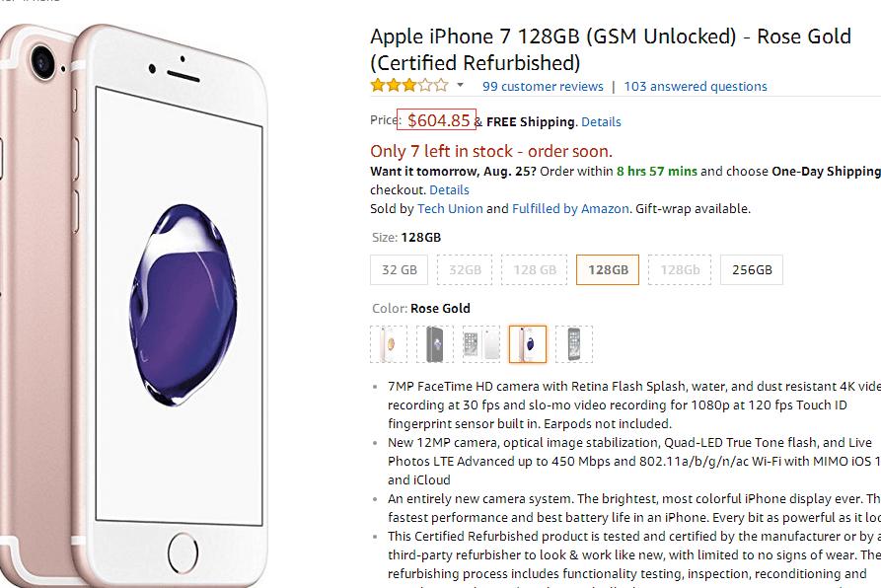Expand the star rating breakdown arrow
The image size is (881, 588).
460,86
